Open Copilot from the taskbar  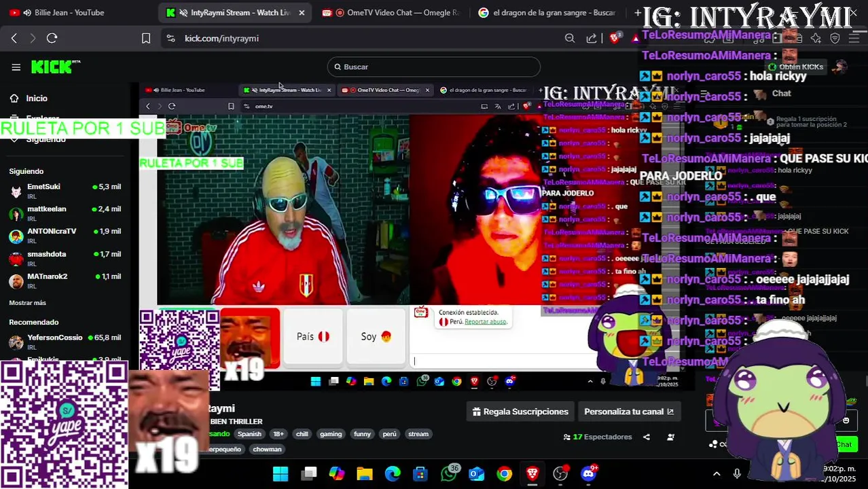pyautogui.click(x=337, y=473)
